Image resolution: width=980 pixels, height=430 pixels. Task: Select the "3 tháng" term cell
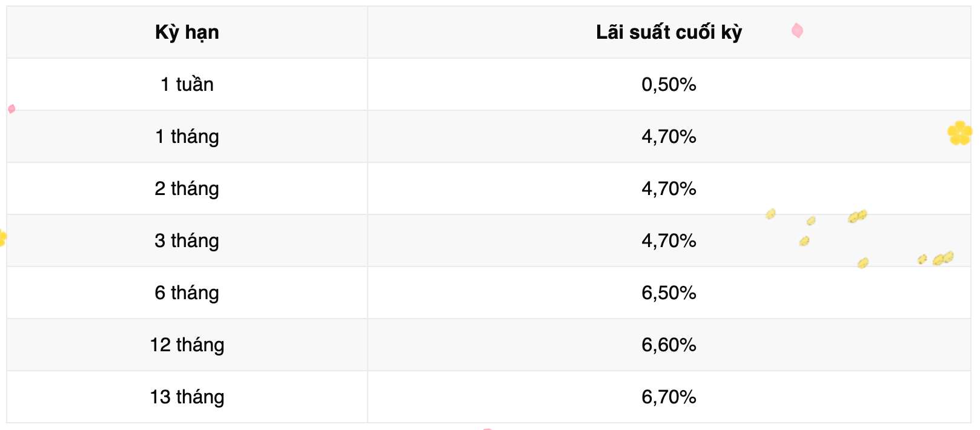tap(187, 240)
